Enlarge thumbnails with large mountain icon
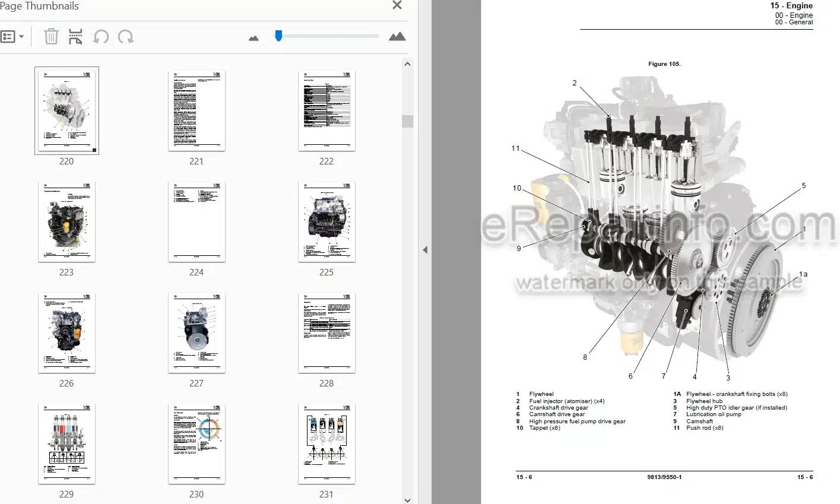Viewport: 840px width, 504px height. click(x=397, y=37)
